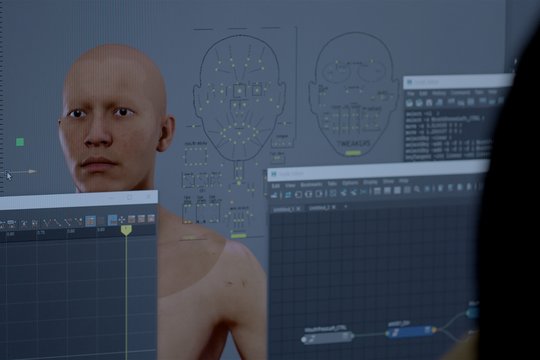The height and width of the screenshot is (360, 540).
Task: Set nodes to full mode icon
Action: click(x=397, y=190)
